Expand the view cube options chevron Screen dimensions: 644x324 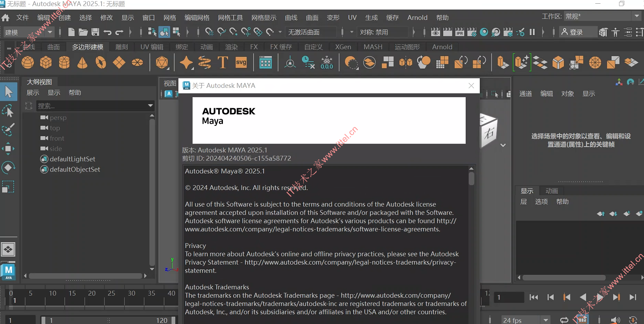[x=503, y=145]
